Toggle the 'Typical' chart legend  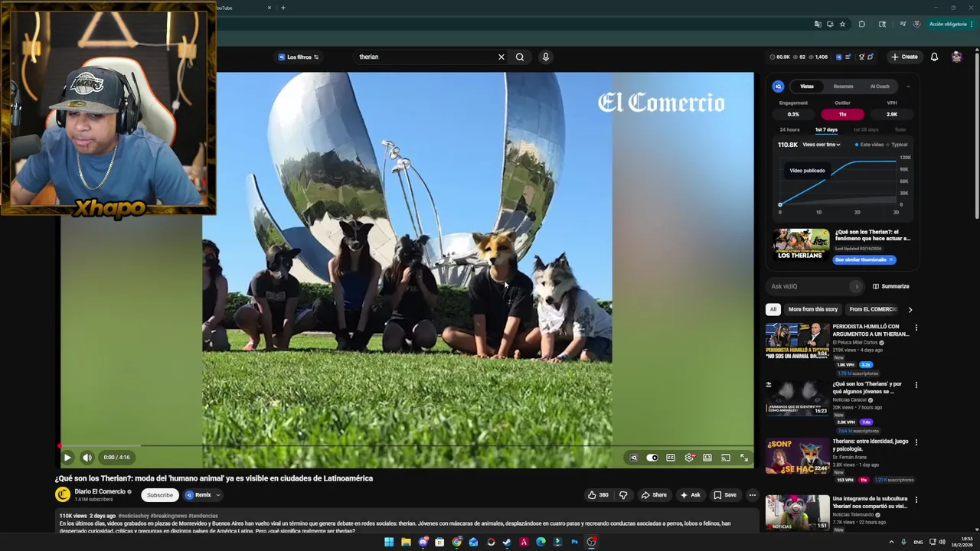897,145
